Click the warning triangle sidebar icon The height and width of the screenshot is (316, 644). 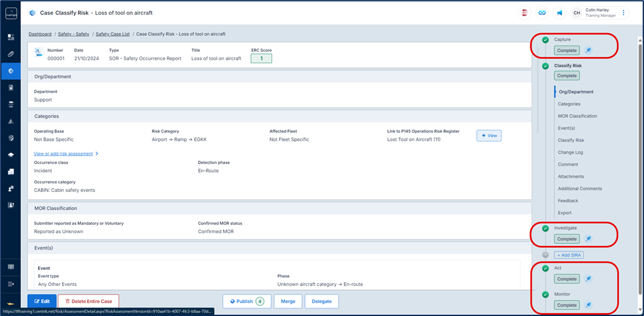[10, 122]
